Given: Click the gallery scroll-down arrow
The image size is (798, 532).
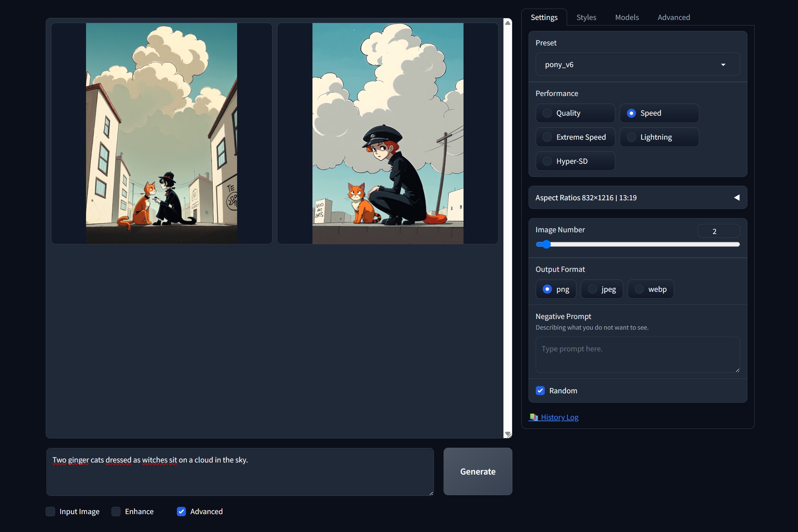Looking at the screenshot, I should (x=508, y=434).
